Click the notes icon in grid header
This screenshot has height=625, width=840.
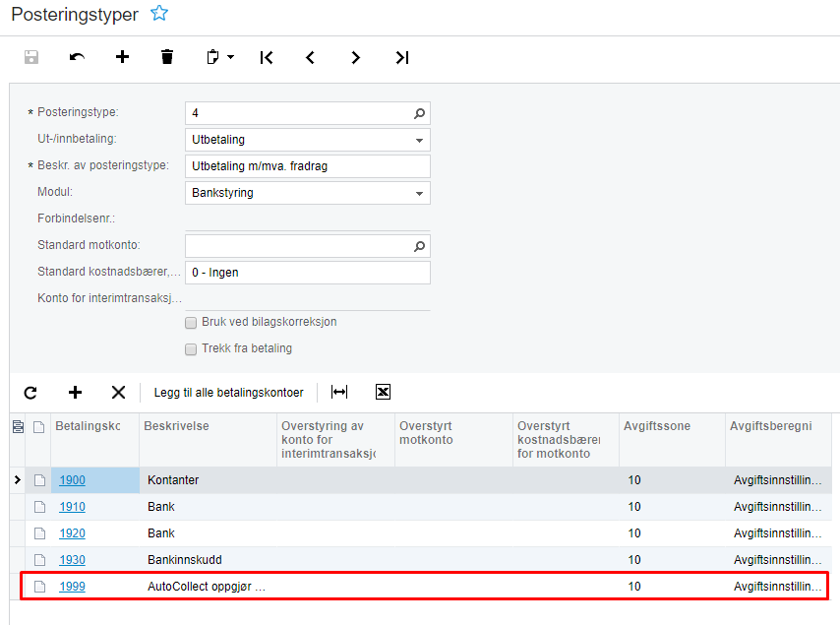38,427
